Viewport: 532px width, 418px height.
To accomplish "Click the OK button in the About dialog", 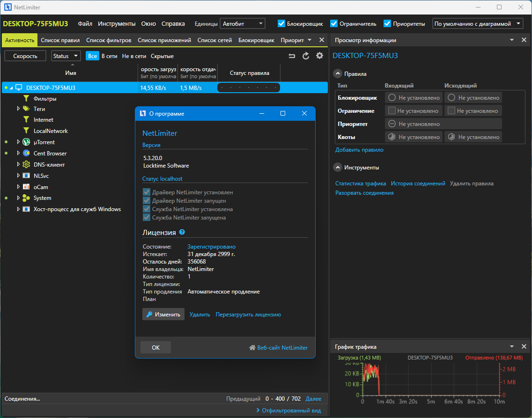I will [156, 347].
